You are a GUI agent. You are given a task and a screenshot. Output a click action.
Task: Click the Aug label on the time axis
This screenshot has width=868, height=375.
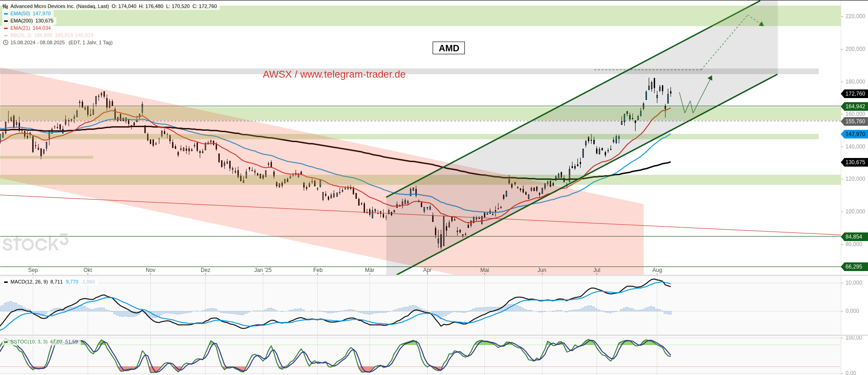tap(657, 270)
